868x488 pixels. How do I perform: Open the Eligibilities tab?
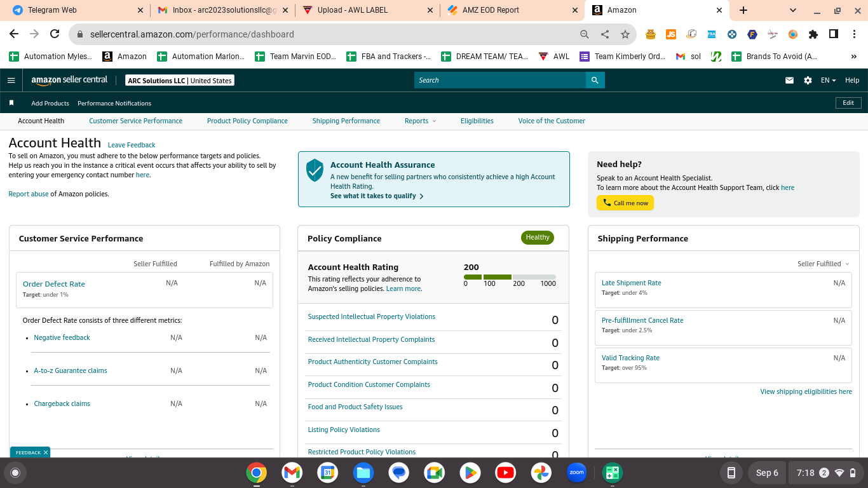(x=477, y=121)
